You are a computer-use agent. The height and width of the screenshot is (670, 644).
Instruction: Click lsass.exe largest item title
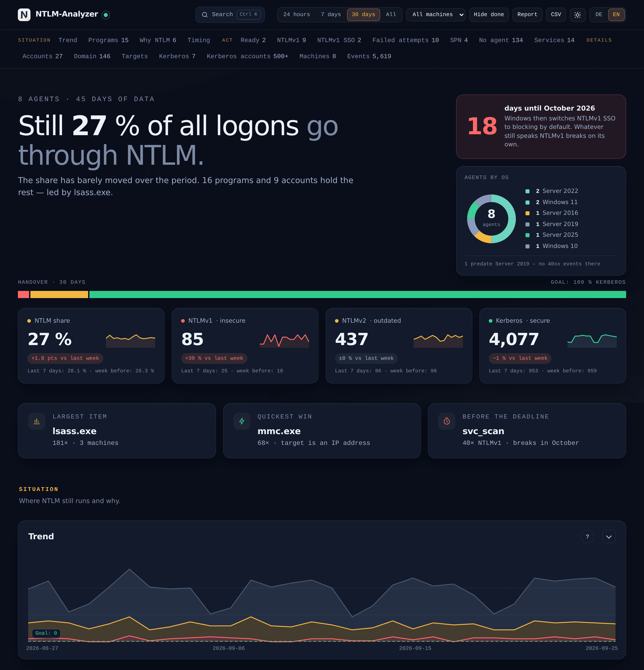point(74,431)
